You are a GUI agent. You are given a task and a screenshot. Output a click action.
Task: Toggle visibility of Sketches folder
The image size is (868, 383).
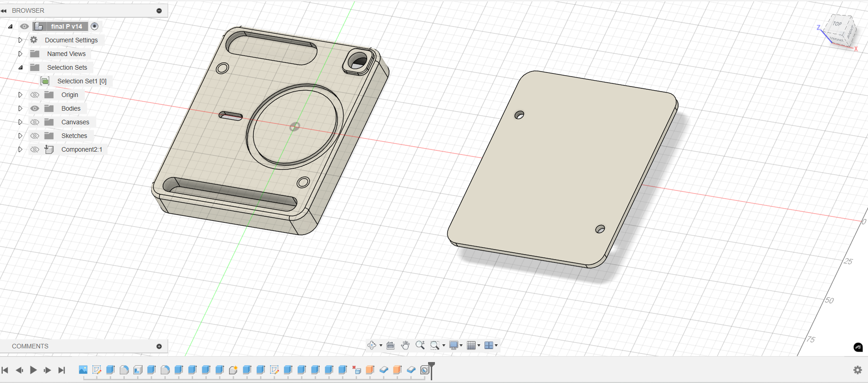(x=35, y=136)
